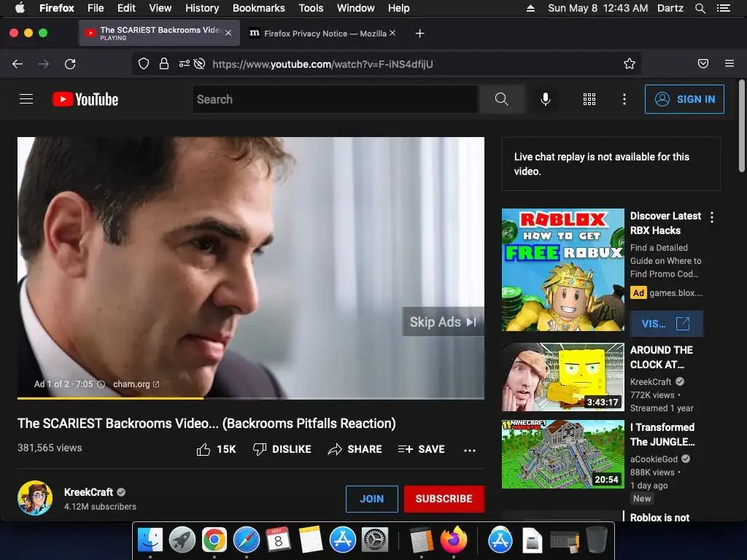Open Spotlight search in menu bar

(700, 8)
